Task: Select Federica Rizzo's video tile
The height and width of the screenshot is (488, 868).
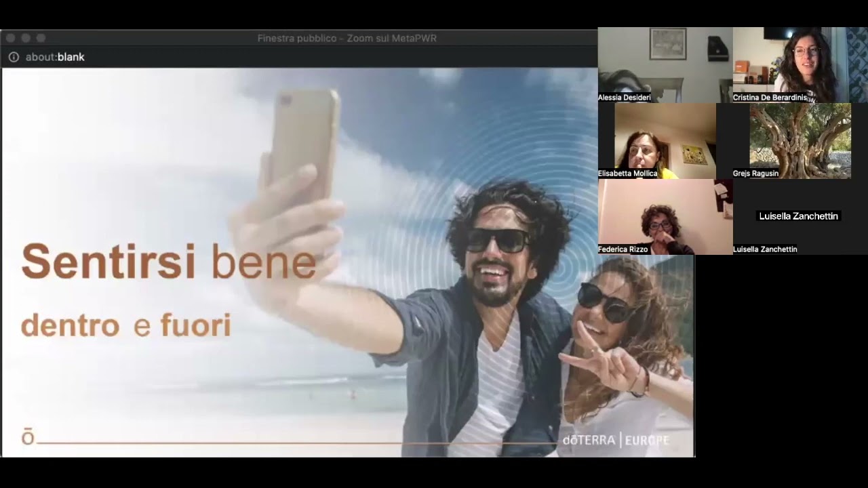Action: click(x=665, y=217)
